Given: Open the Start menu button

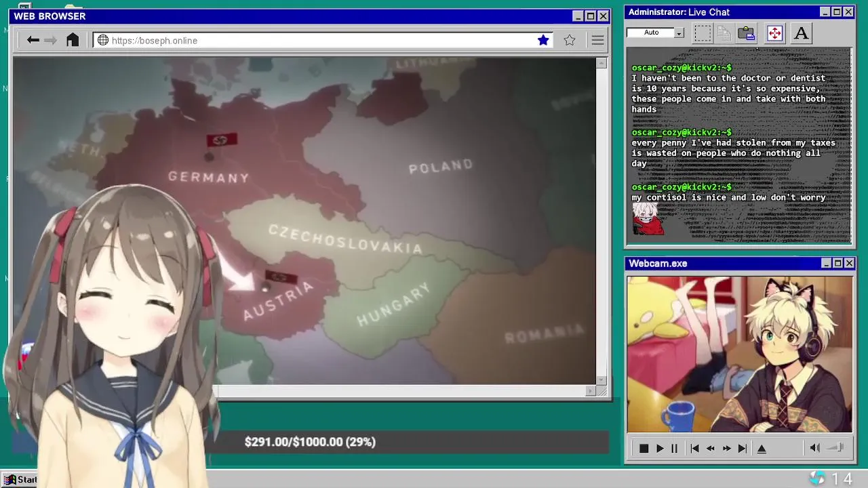Looking at the screenshot, I should 20,480.
